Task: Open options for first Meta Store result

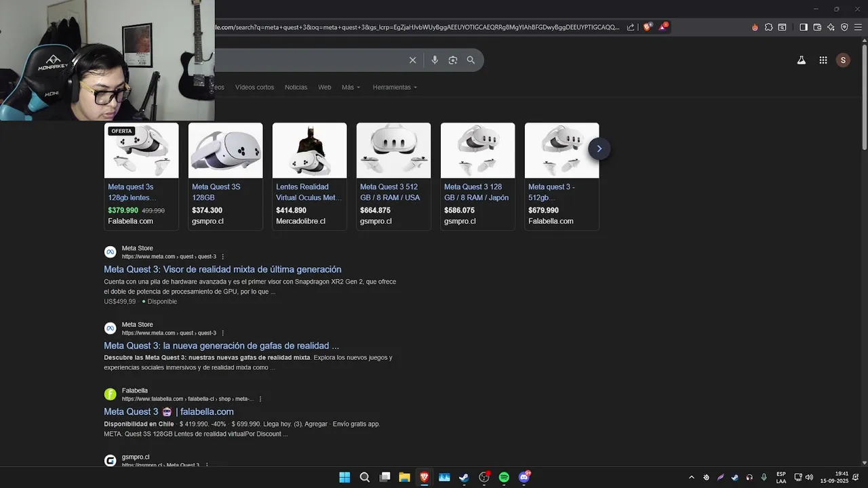Action: click(222, 257)
